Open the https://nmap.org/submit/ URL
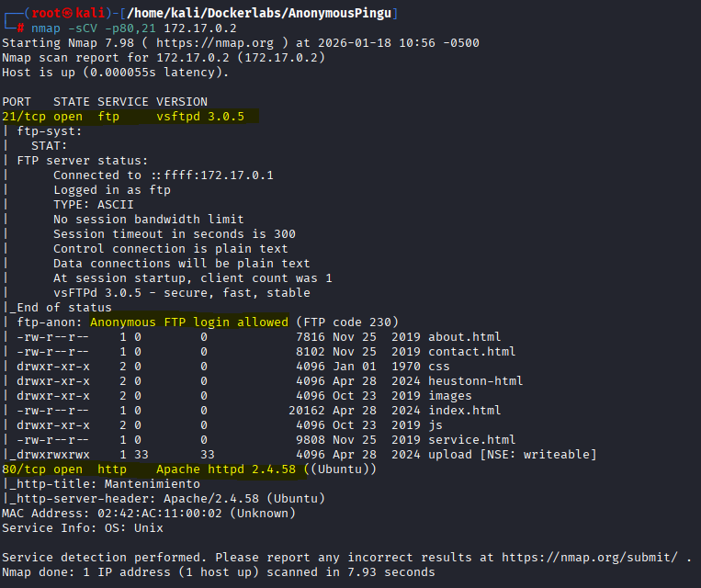The width and height of the screenshot is (701, 588). point(589,557)
